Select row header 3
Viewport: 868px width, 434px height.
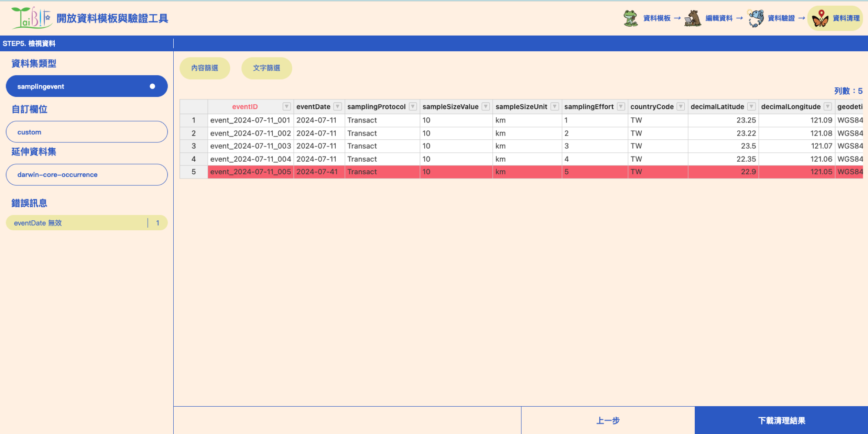pyautogui.click(x=194, y=146)
